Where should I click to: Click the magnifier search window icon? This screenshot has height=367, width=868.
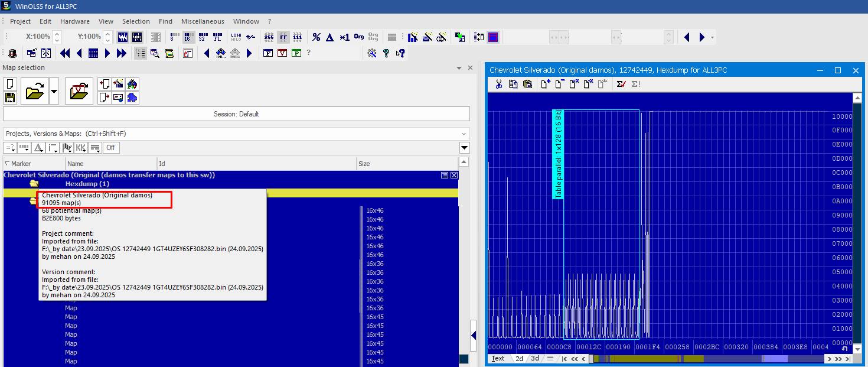pyautogui.click(x=155, y=53)
